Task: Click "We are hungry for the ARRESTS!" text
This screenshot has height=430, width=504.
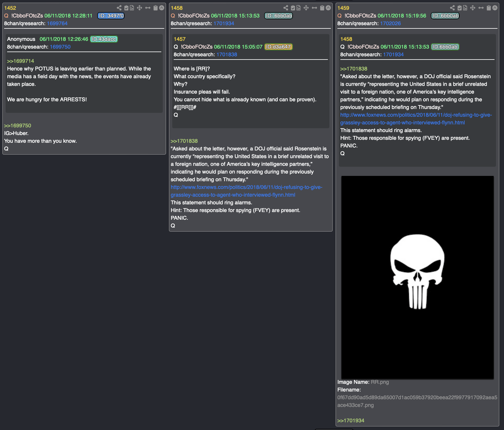Action: (47, 100)
